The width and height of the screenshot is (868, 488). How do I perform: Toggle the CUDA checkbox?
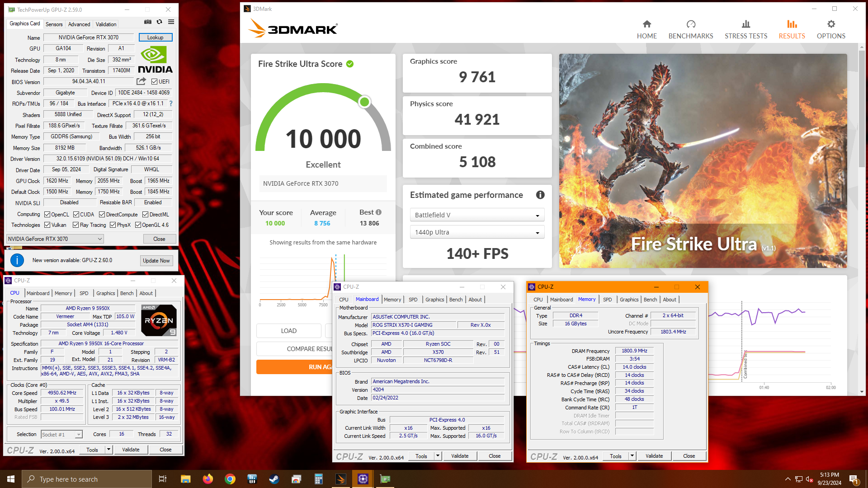tap(76, 215)
